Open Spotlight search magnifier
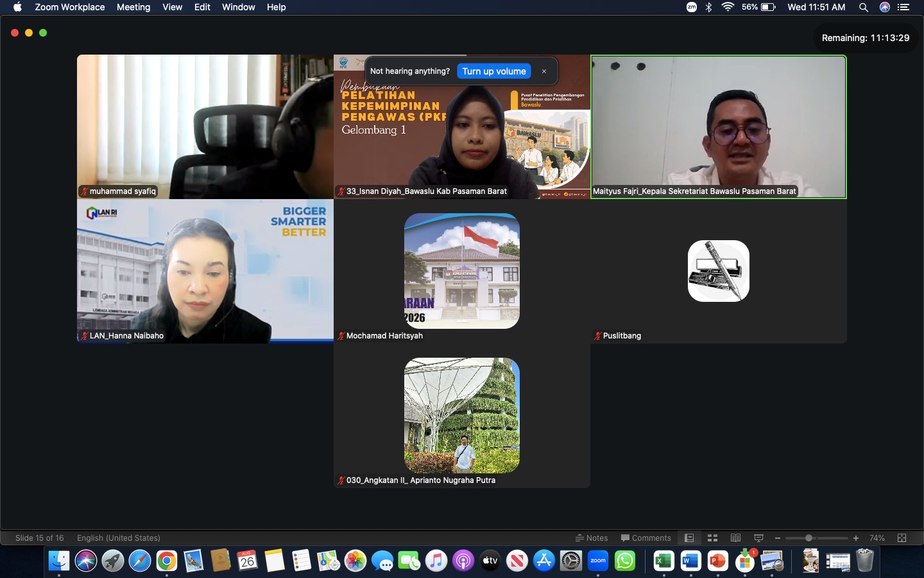Image resolution: width=924 pixels, height=578 pixels. pyautogui.click(x=864, y=7)
